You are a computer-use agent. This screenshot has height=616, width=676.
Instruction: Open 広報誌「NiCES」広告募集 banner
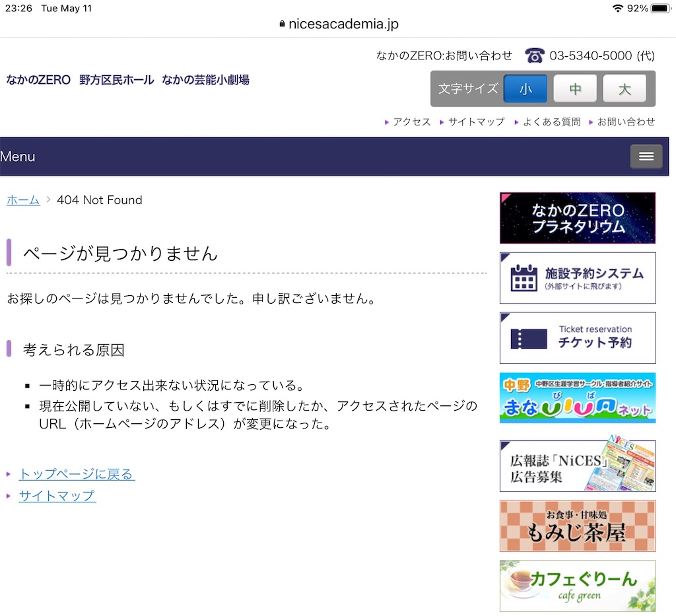click(577, 465)
